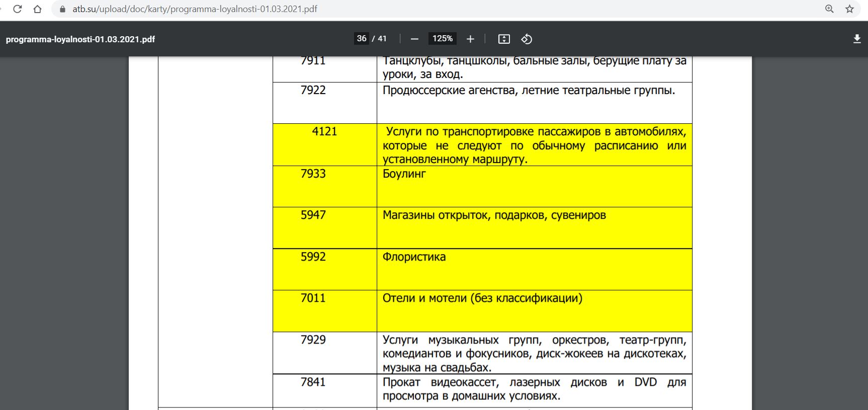Zoom out of the PDF with minus

pyautogui.click(x=414, y=39)
